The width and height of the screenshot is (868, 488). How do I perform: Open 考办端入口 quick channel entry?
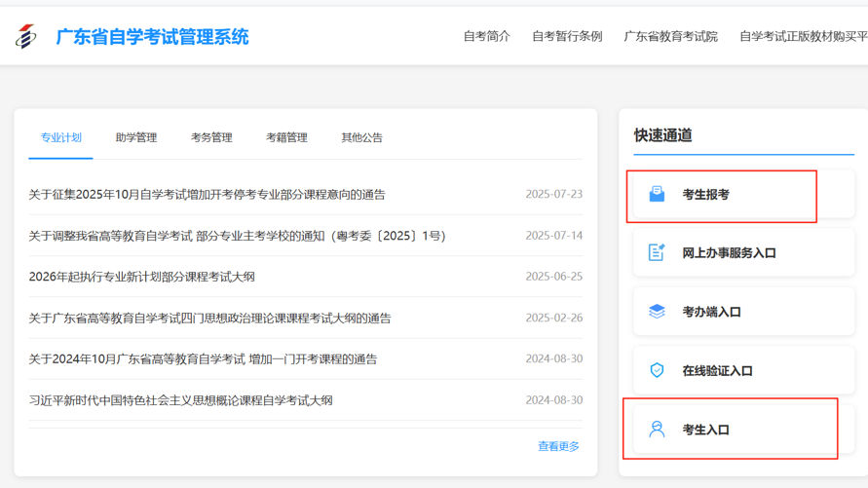(x=743, y=312)
